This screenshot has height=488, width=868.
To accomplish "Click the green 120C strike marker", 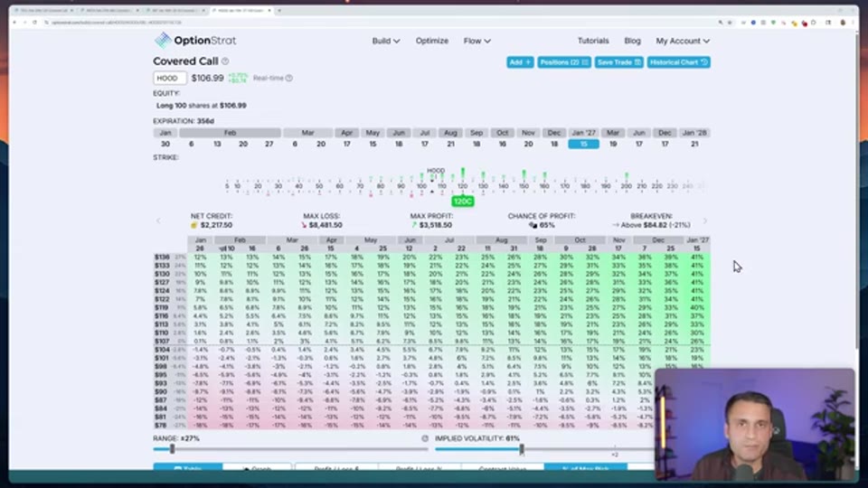I will (x=463, y=202).
